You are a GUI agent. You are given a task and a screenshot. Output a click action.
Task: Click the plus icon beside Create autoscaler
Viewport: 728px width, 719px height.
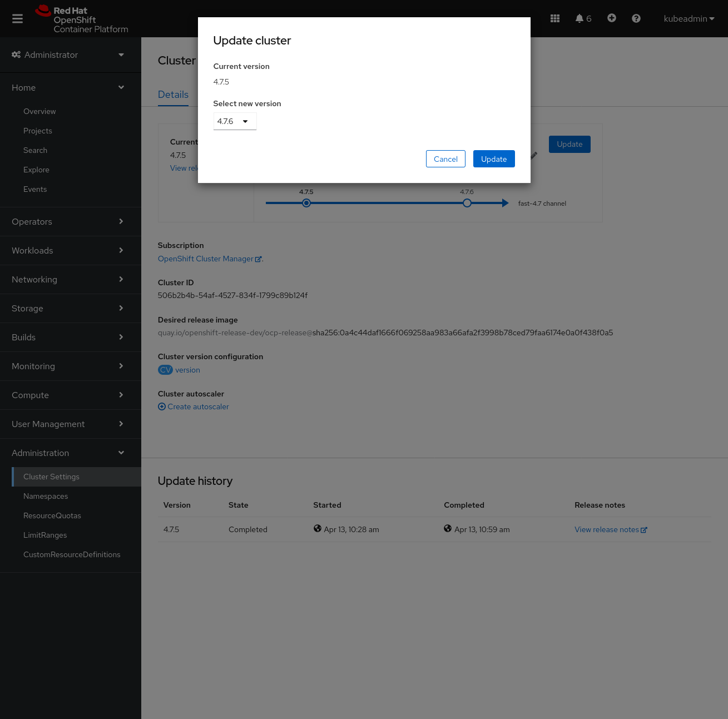coord(162,406)
